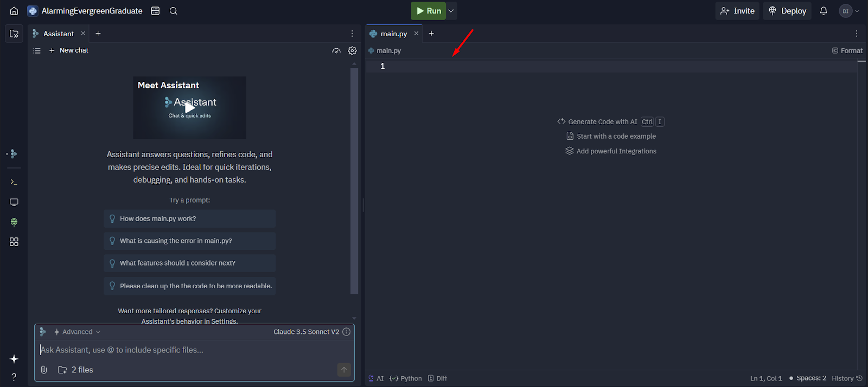
Task: Open the file explorer sidebar icon
Action: click(14, 34)
